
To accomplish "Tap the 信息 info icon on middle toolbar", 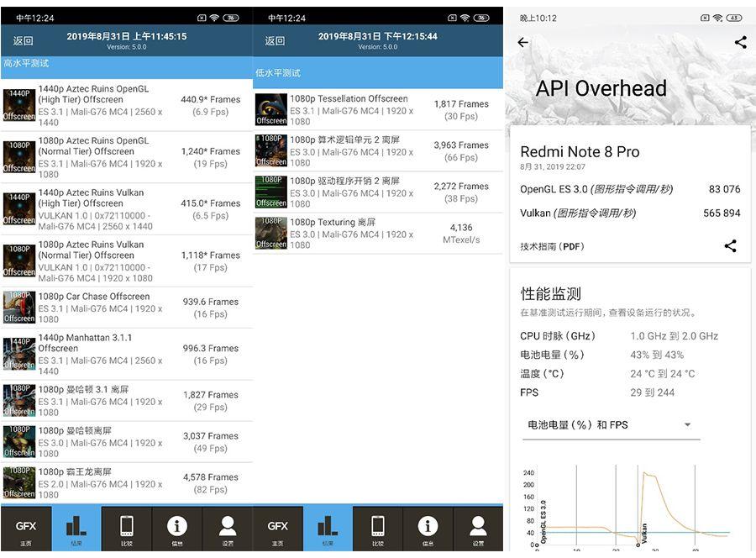I will click(428, 528).
